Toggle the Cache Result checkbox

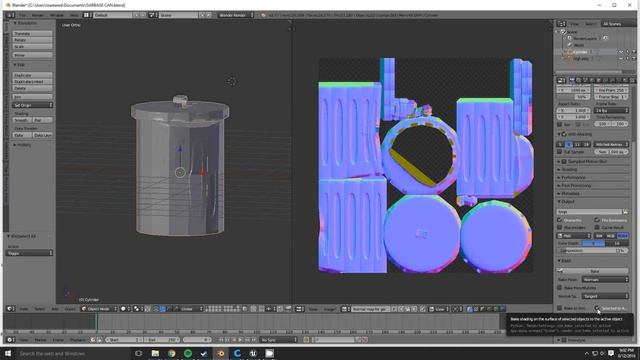(597, 227)
